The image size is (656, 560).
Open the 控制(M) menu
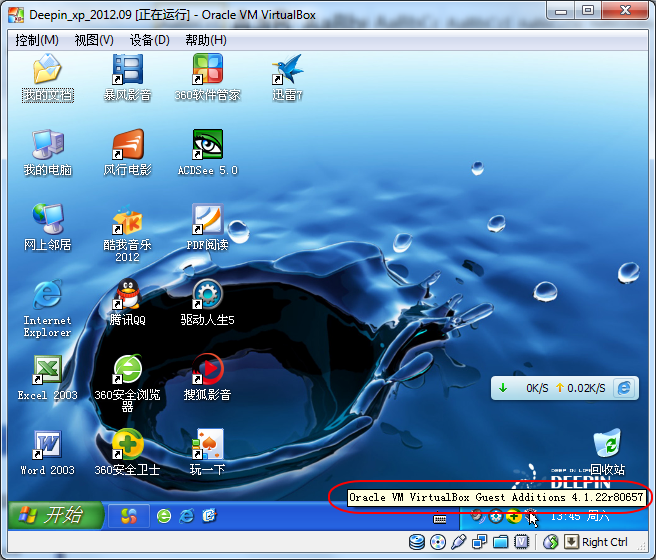coord(36,40)
